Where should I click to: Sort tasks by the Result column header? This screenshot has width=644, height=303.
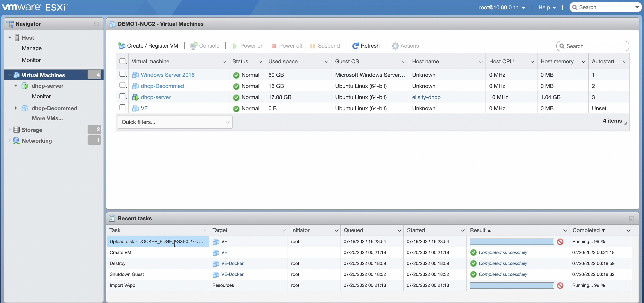coord(480,231)
